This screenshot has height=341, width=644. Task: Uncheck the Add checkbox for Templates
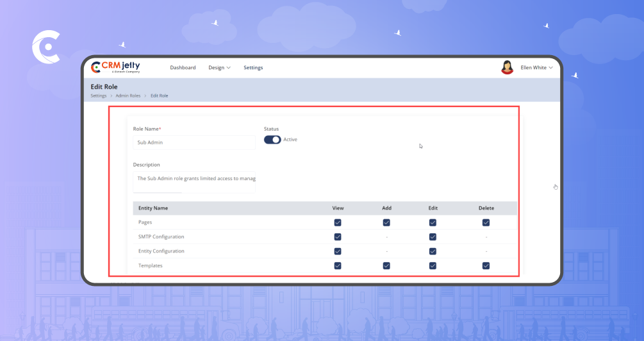point(386,265)
